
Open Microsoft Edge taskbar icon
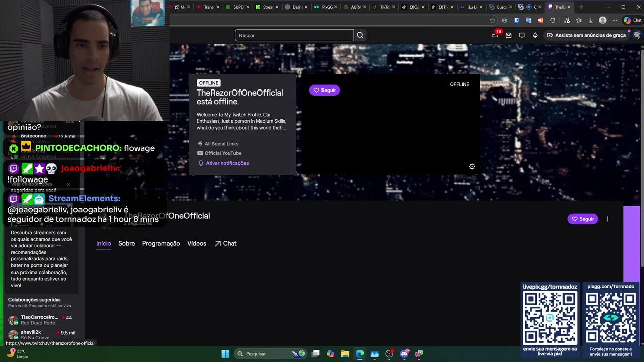[360, 354]
